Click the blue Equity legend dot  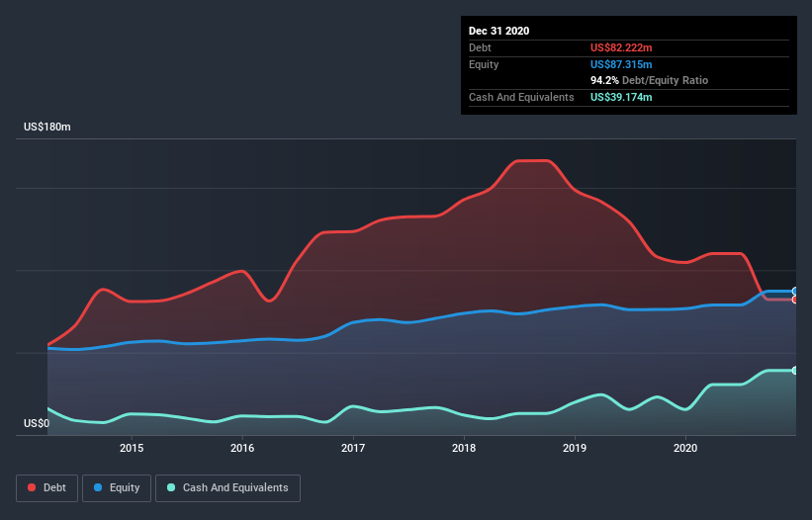pyautogui.click(x=98, y=487)
